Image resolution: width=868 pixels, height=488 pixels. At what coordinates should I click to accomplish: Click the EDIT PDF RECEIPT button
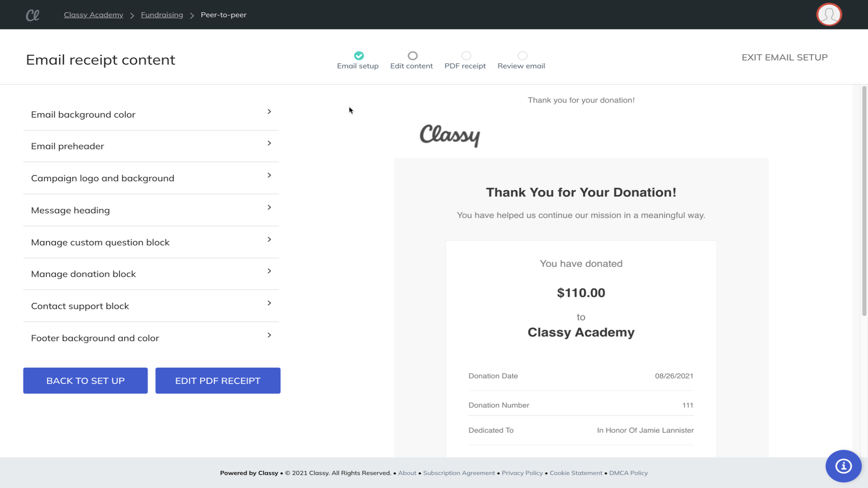pos(217,380)
